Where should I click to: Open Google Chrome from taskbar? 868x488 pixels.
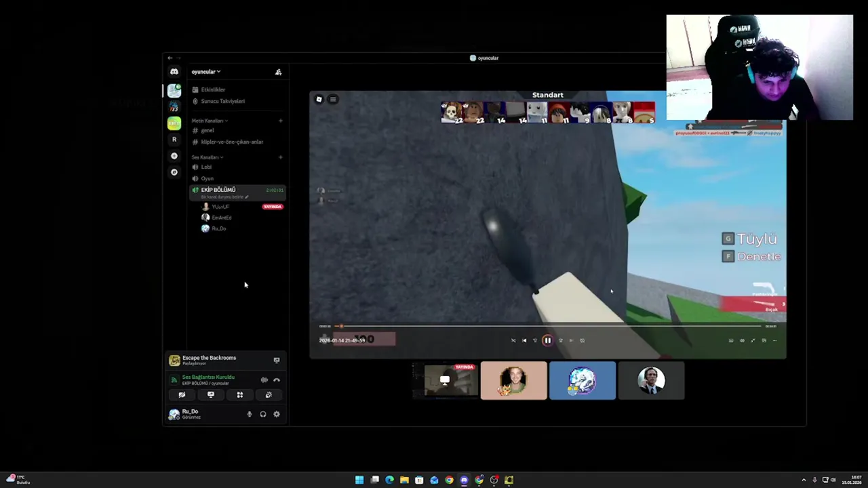tap(449, 480)
